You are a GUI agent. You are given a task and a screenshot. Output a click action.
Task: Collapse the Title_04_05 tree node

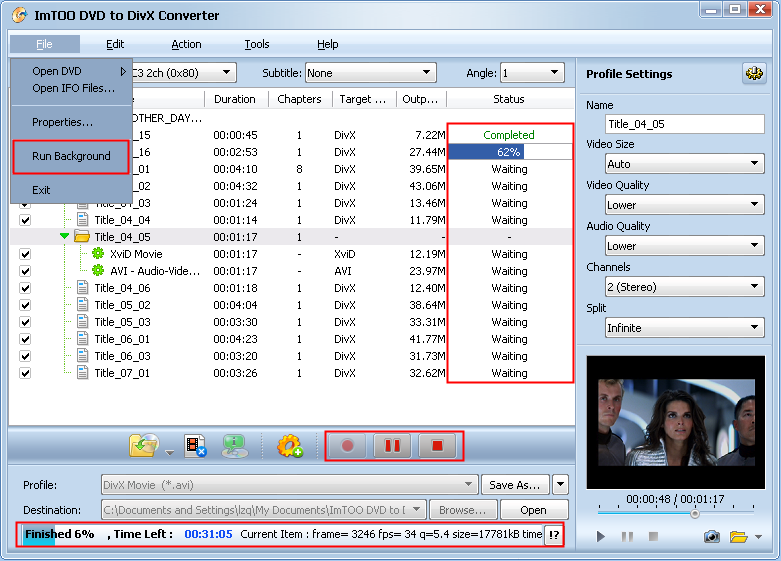(64, 236)
